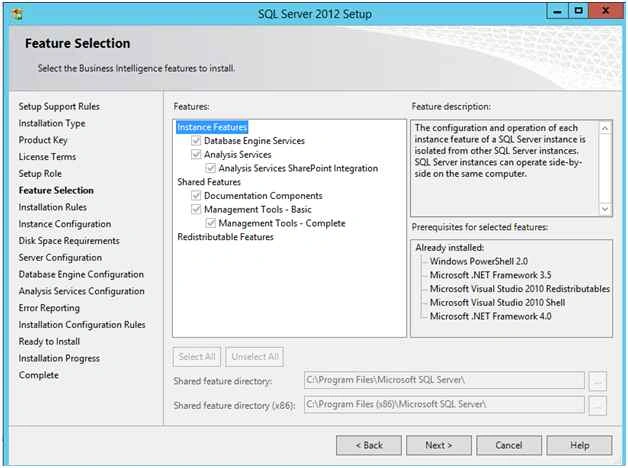The height and width of the screenshot is (468, 628).
Task: Open Help for the setup wizard
Action: [x=580, y=445]
